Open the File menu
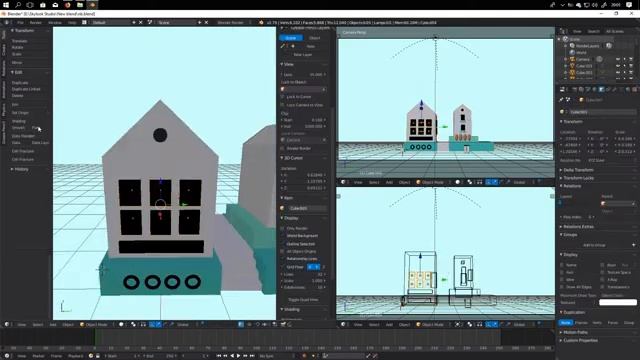The width and height of the screenshot is (640, 360). tap(20, 22)
